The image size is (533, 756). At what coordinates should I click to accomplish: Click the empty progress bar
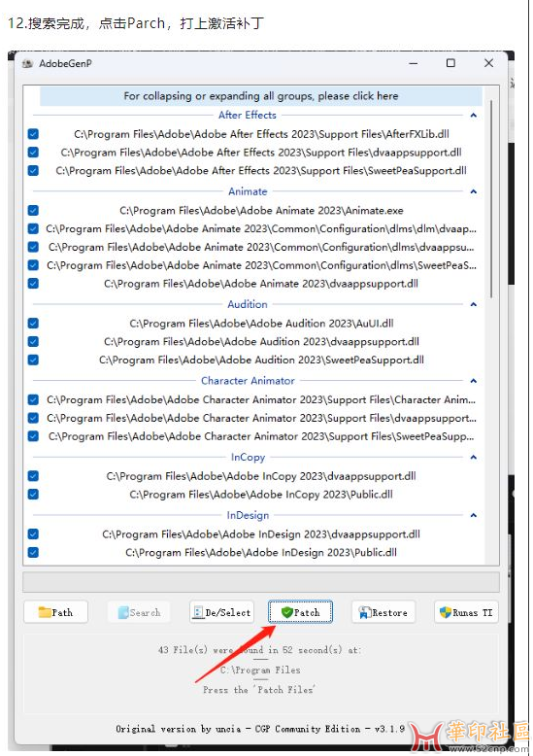coord(261,582)
